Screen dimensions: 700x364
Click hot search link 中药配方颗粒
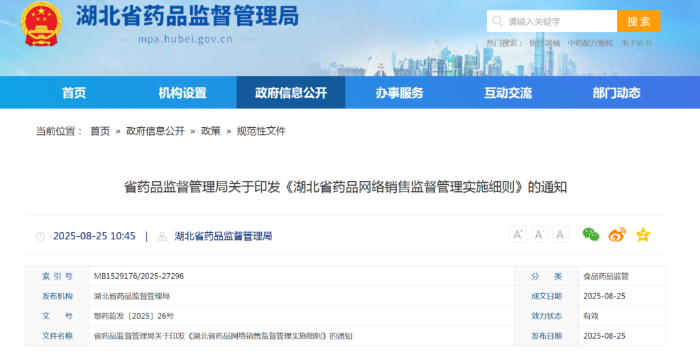point(590,43)
